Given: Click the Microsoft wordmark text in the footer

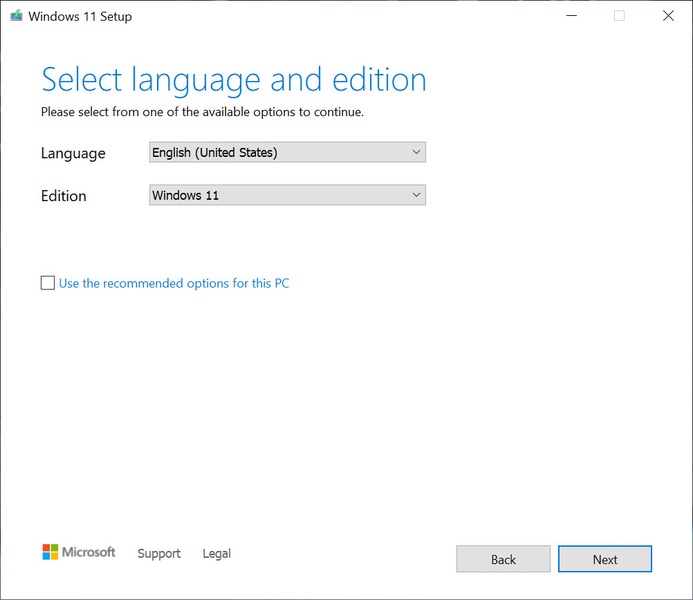Looking at the screenshot, I should 89,552.
